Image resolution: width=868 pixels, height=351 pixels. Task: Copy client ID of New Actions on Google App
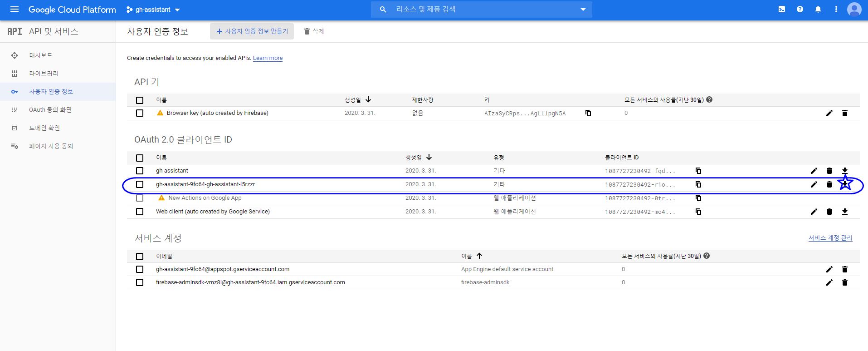pos(698,198)
